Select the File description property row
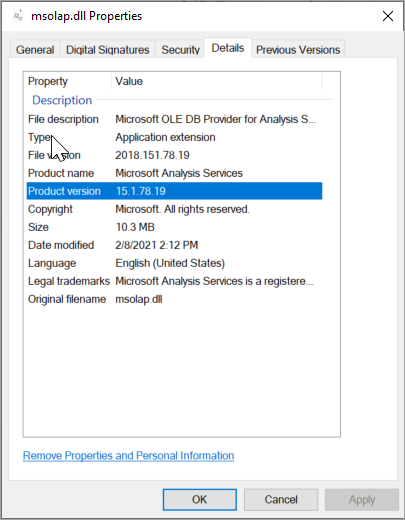Screen dimensions: 405x520 coord(174,119)
